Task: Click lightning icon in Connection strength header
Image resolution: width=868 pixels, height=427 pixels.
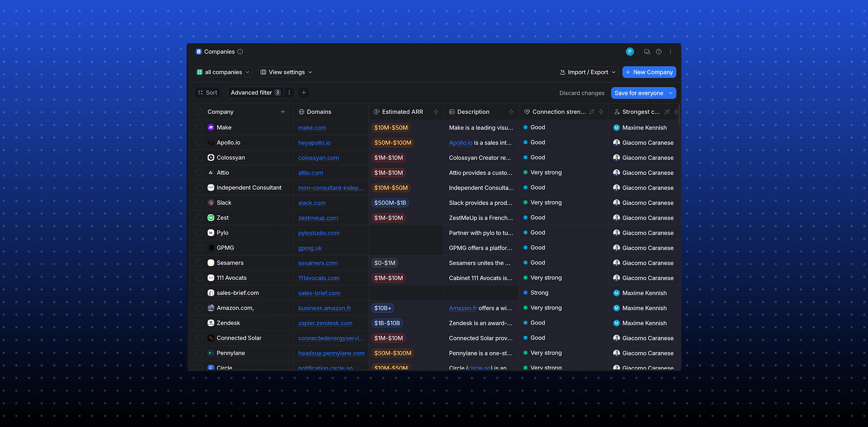Action: [601, 112]
